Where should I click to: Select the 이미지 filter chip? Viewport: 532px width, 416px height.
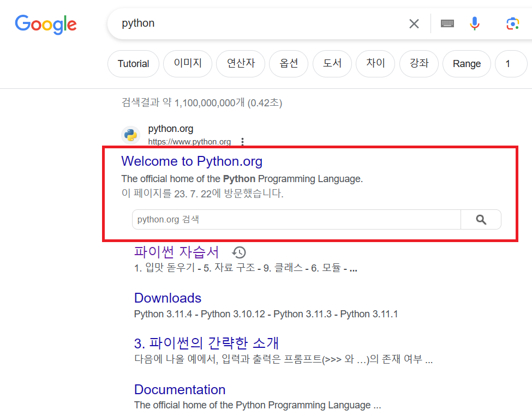click(188, 64)
